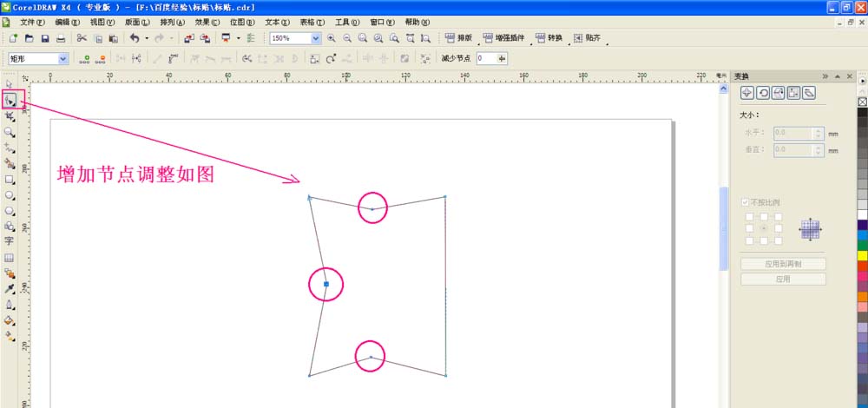Add nodes with green plus icon
This screenshot has width=868, height=408.
(84, 58)
